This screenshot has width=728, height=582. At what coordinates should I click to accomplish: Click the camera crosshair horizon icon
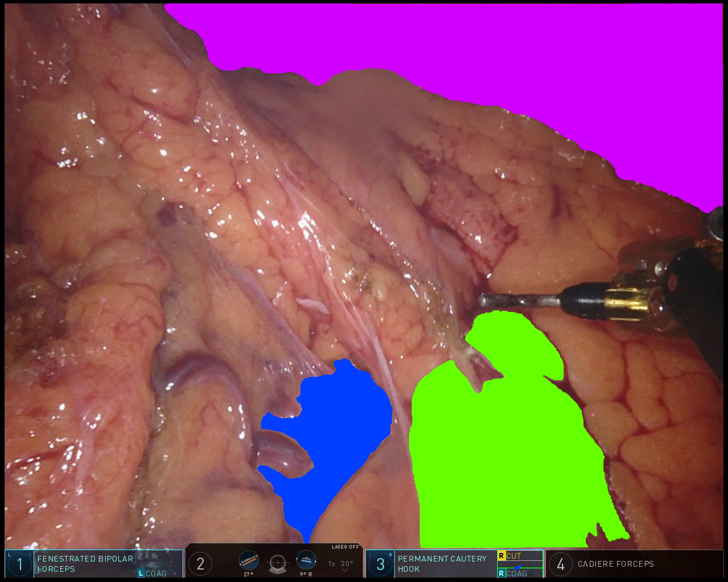[x=278, y=563]
